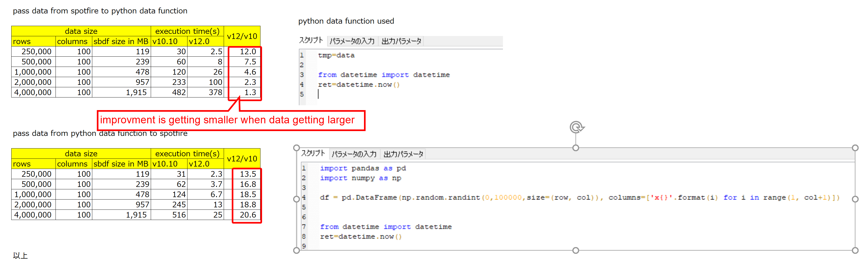Select the red callout text about improvement getting smaller

(227, 120)
